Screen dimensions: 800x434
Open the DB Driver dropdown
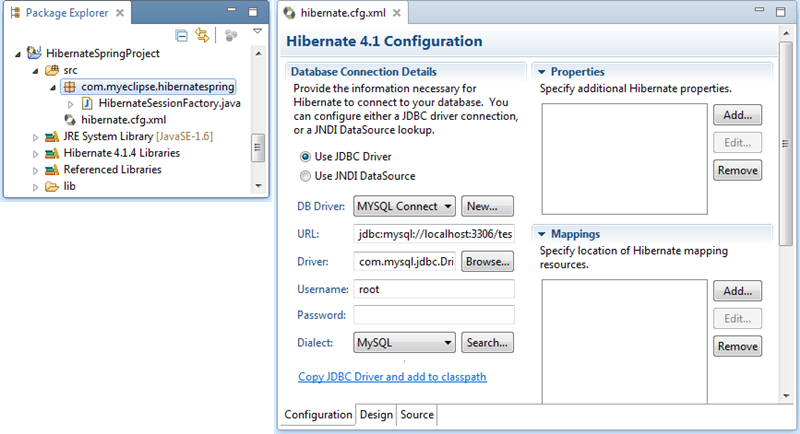pyautogui.click(x=405, y=206)
